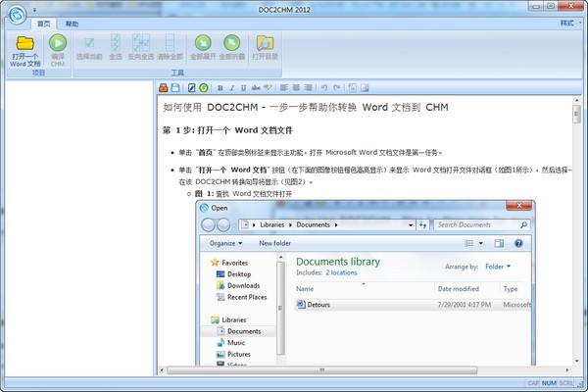Click the save disk icon in editor toolbar

click(175, 88)
